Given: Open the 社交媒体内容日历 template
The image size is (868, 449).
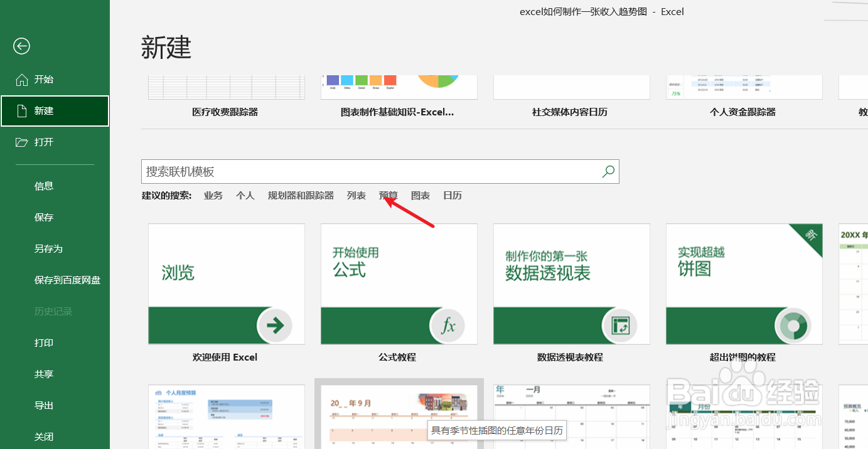Looking at the screenshot, I should pos(572,88).
